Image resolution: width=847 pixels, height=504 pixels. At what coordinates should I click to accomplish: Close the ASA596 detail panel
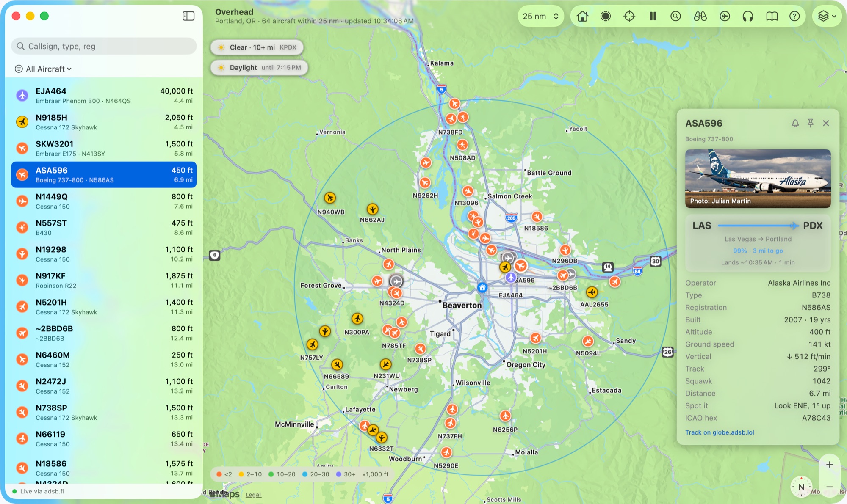tap(826, 123)
